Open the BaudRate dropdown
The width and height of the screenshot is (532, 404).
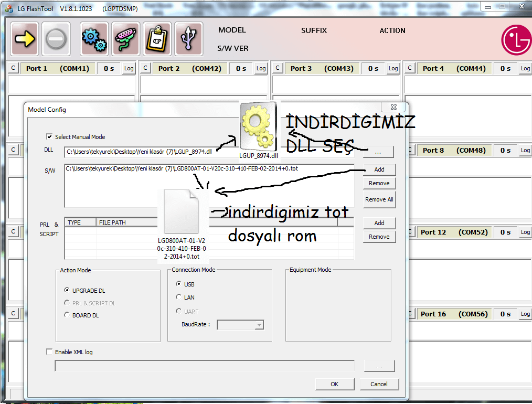[x=259, y=325]
